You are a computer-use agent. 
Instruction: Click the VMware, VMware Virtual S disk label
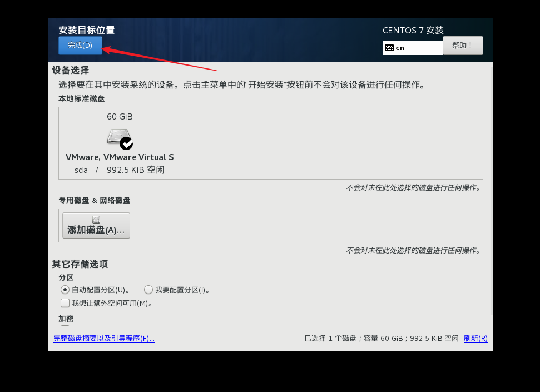click(x=120, y=157)
